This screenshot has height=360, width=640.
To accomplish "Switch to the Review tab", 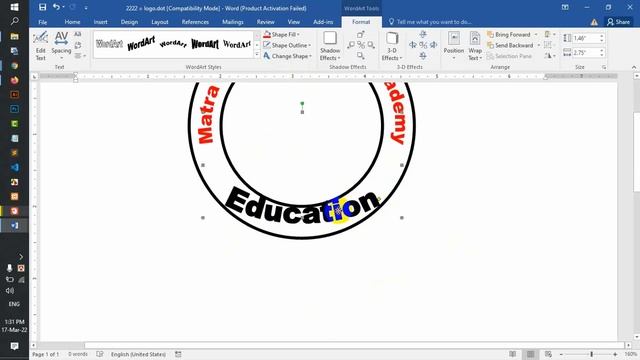I will tap(265, 22).
